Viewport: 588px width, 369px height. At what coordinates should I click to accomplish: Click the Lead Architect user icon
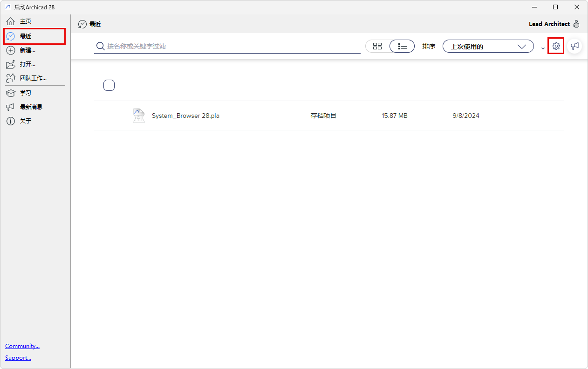(576, 24)
